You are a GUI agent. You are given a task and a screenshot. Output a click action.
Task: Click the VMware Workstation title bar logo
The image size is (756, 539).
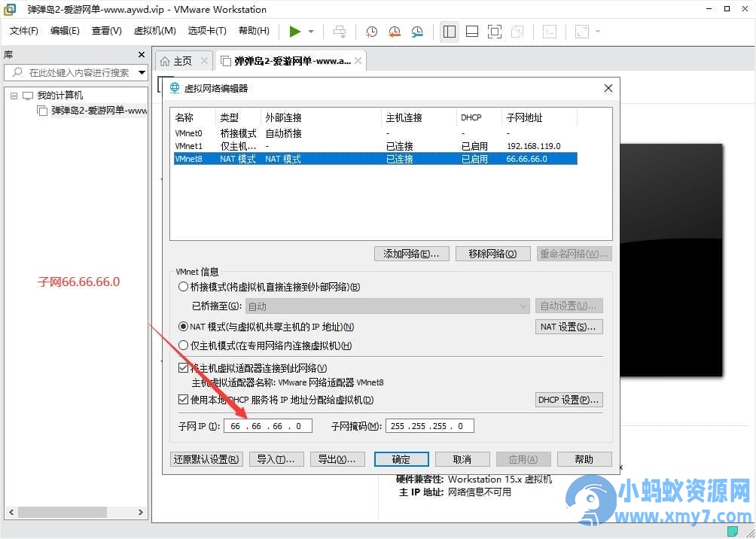[x=9, y=9]
